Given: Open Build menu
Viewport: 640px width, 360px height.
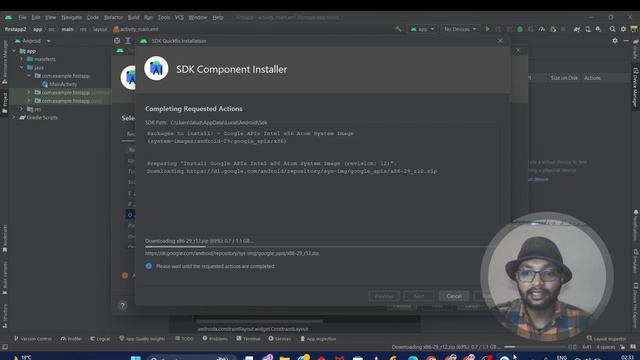Looking at the screenshot, I should (x=133, y=18).
